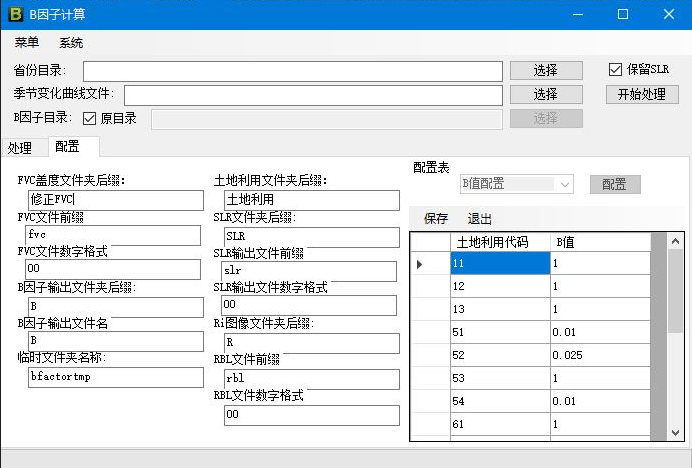Click the cell with land use code 54
Viewport: 692px width, 468px height.
(500, 401)
